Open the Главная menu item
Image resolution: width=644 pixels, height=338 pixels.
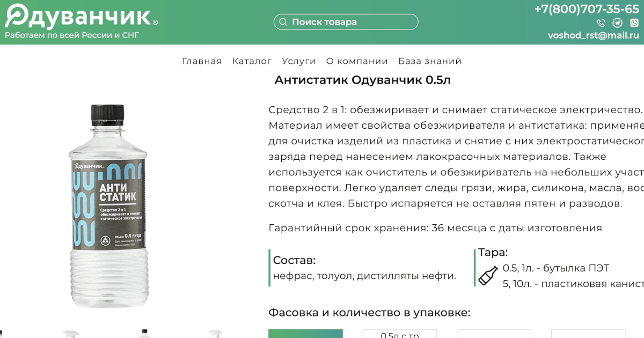click(x=202, y=61)
